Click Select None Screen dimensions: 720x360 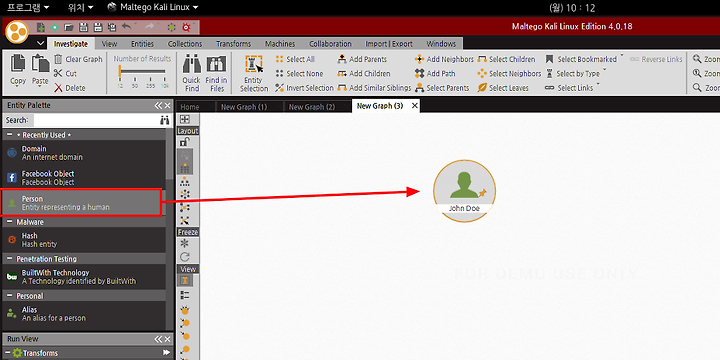(299, 73)
